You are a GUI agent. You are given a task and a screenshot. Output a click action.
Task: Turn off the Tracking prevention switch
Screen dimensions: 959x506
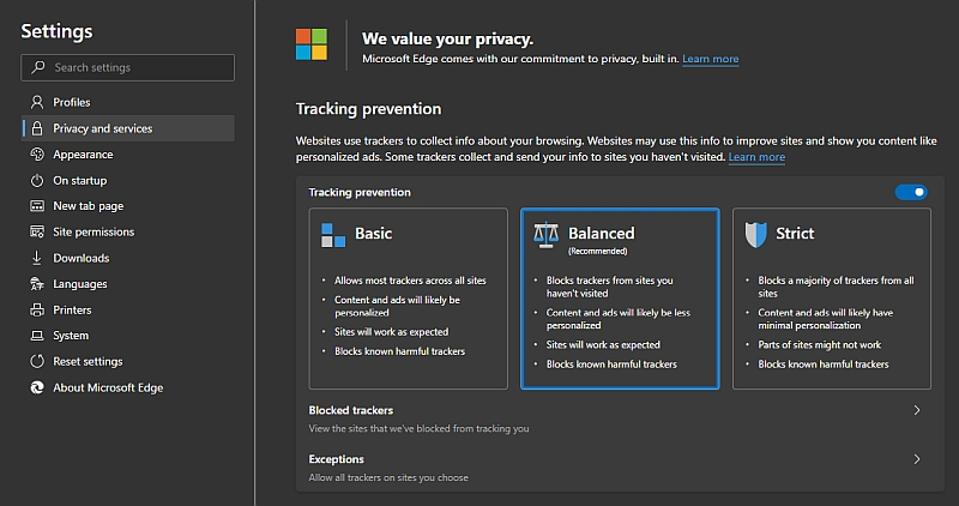911,192
